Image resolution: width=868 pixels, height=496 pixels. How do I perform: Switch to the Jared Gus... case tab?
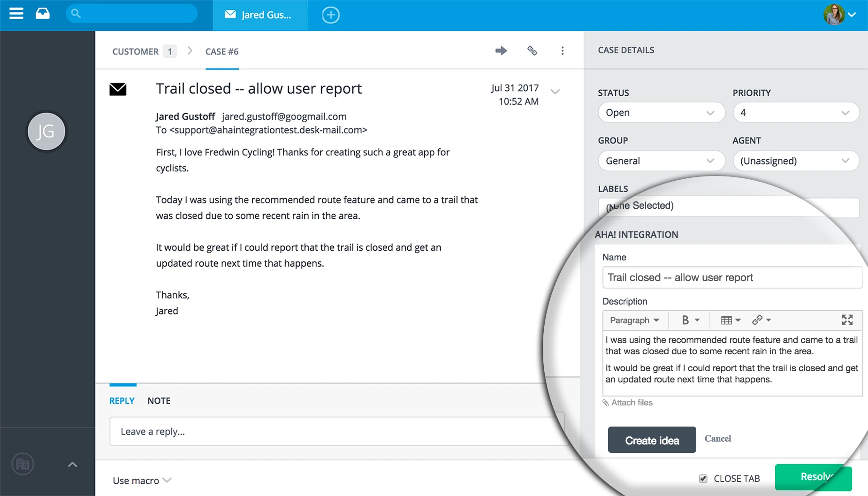point(260,15)
